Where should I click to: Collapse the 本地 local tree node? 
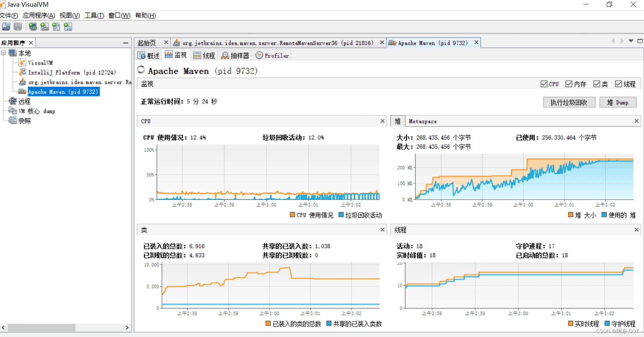pos(3,53)
